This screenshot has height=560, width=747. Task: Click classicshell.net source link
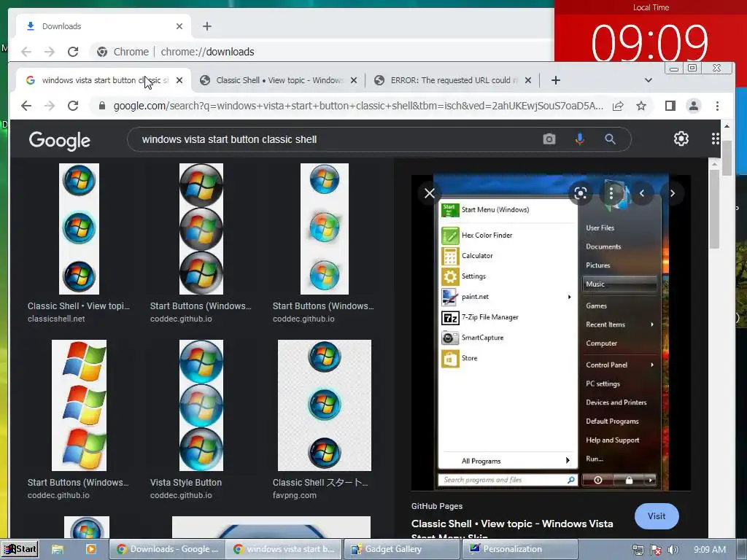[x=56, y=319]
